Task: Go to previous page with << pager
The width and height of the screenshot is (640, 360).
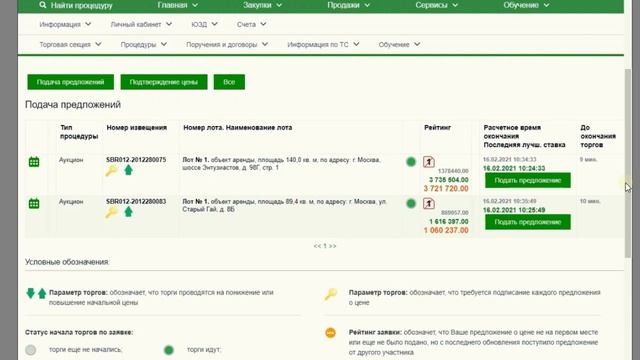Action: coord(317,246)
